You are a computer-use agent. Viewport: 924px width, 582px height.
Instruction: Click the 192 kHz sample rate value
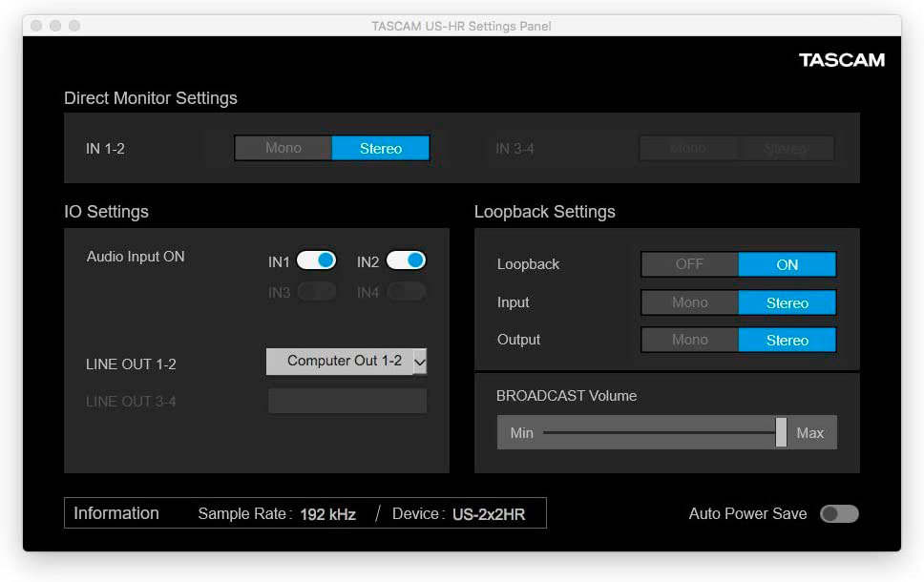coord(327,514)
